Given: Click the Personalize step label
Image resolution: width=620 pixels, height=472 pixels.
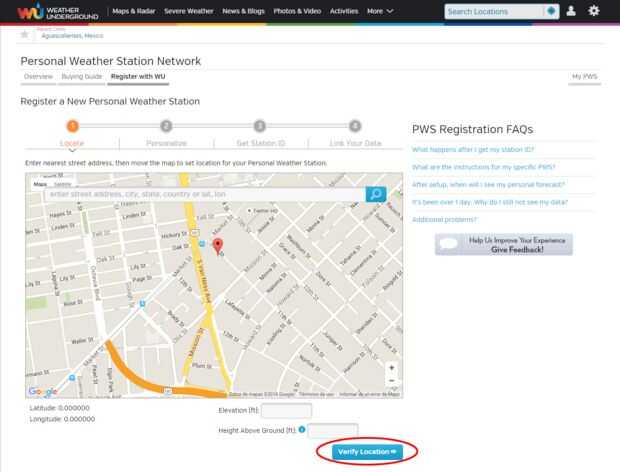Looking at the screenshot, I should [x=166, y=143].
